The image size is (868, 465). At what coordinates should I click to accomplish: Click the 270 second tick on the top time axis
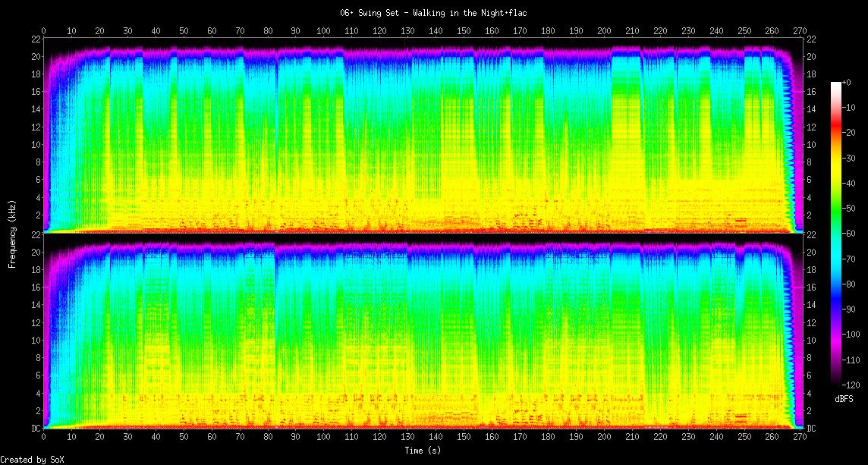tap(800, 31)
